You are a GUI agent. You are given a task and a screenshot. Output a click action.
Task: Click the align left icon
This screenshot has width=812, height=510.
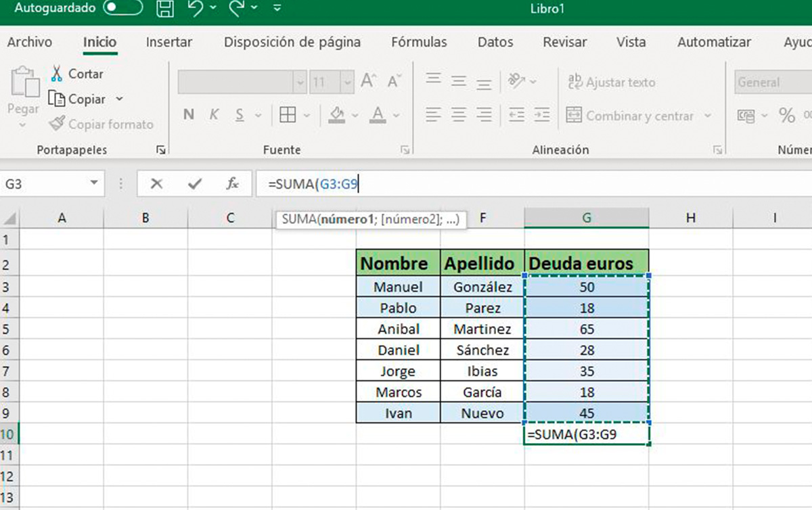(x=434, y=115)
